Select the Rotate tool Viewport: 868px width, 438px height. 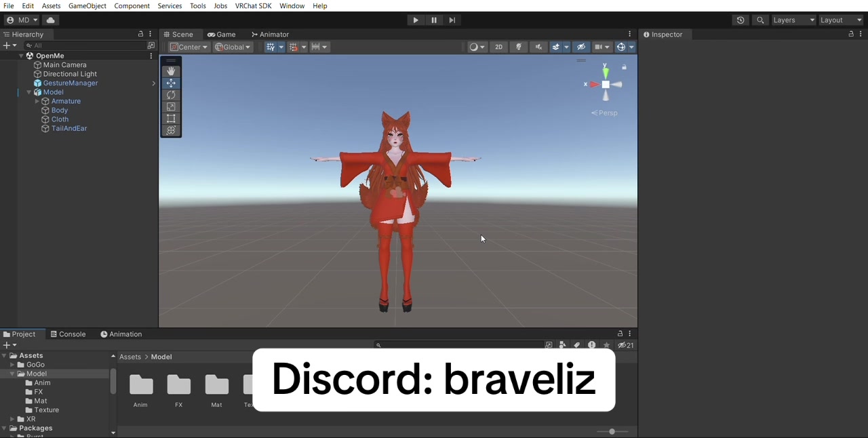[x=171, y=95]
